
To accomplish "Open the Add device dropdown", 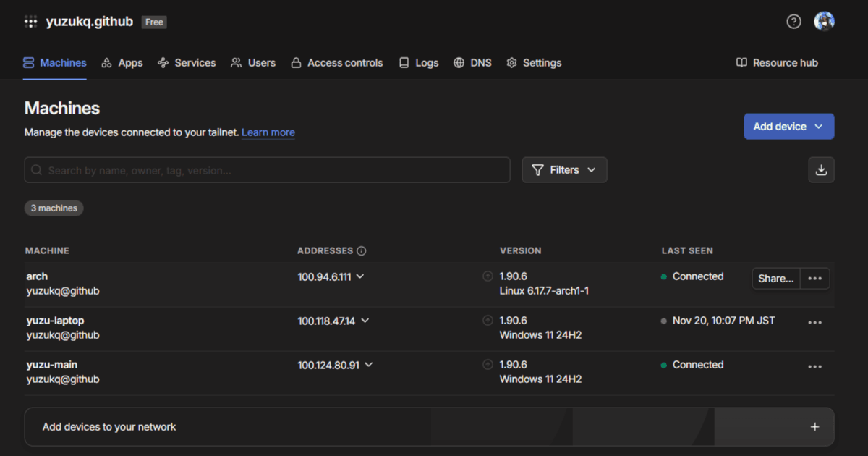I will point(788,127).
